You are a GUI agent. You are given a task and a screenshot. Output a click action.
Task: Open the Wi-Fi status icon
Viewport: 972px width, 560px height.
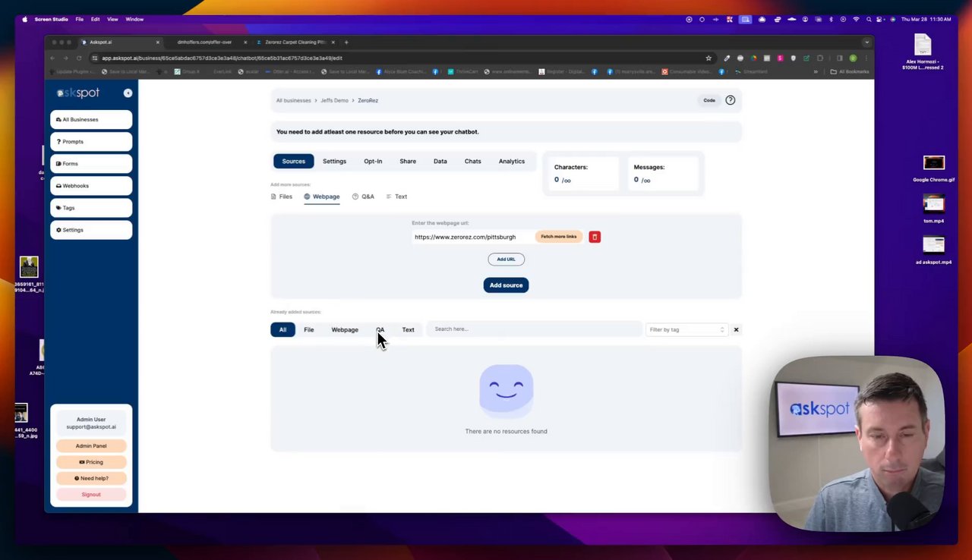856,19
